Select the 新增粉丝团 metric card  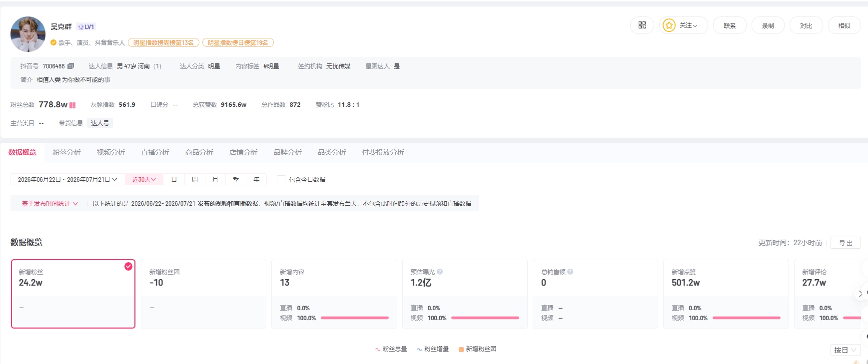point(203,294)
